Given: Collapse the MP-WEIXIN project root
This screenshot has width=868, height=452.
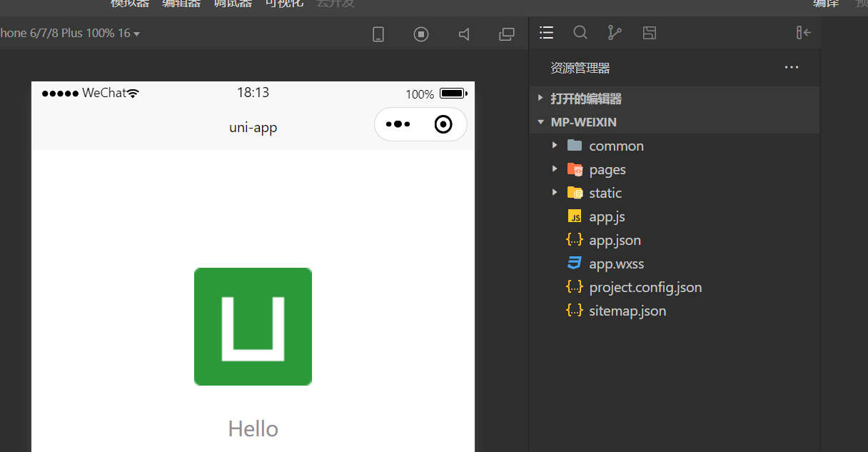Looking at the screenshot, I should tap(583, 122).
